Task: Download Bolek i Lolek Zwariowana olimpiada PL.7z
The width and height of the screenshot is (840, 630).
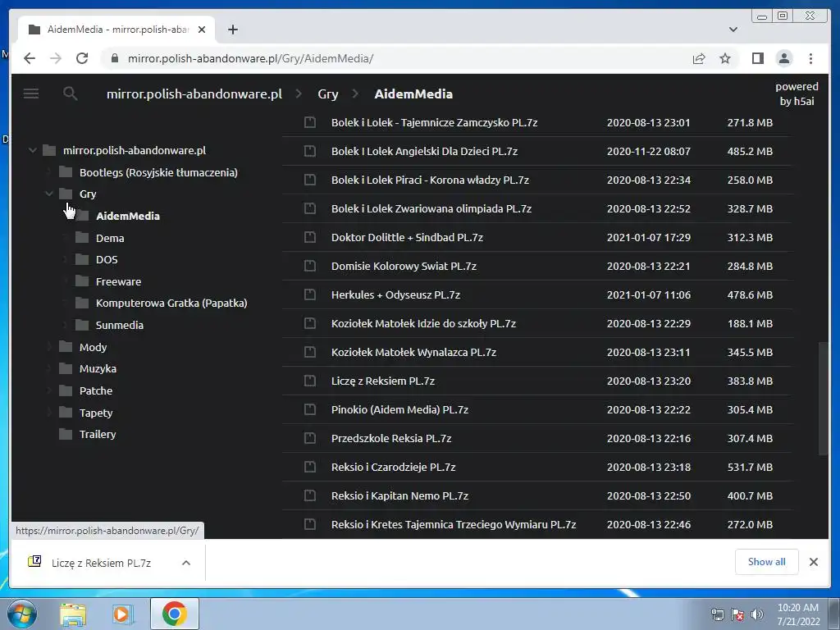Action: [431, 208]
